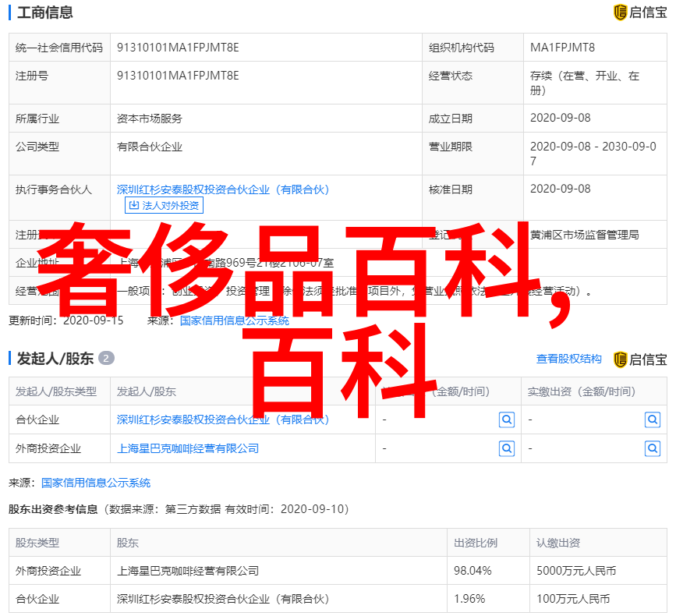
Task: Click 认缴 magnifier icon in 外商投资企业 row
Action: point(507,449)
